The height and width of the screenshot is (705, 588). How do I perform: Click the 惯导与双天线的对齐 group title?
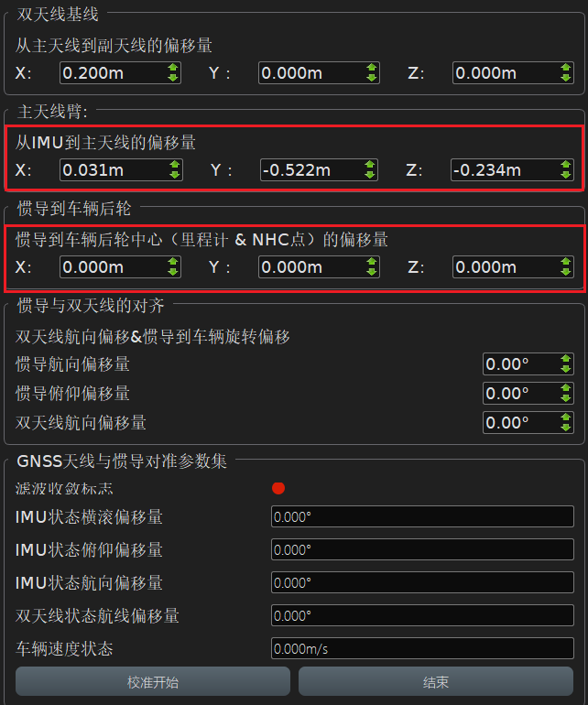(91, 306)
